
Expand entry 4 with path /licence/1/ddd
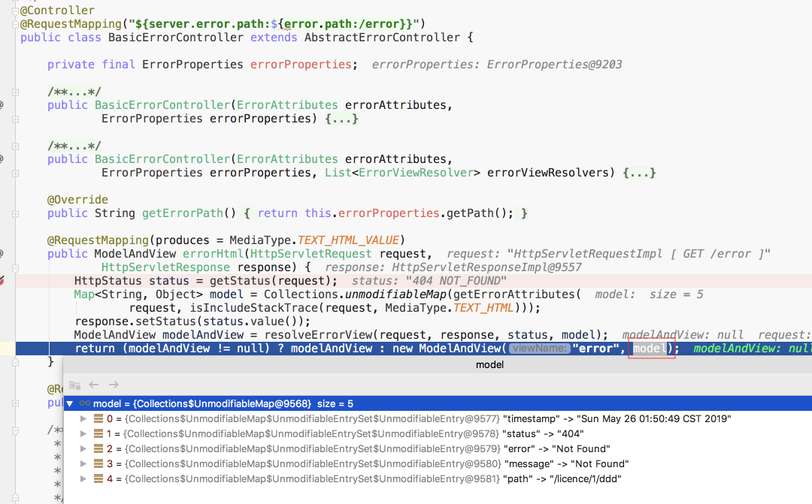click(83, 478)
